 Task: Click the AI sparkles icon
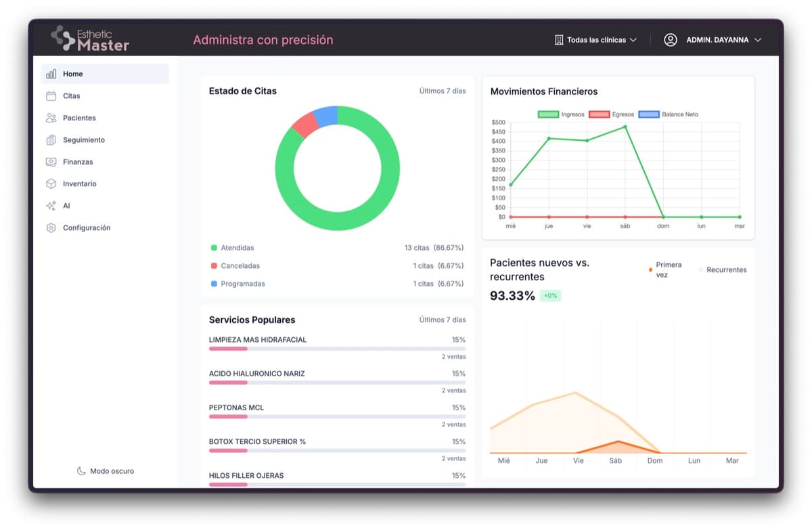coord(51,206)
